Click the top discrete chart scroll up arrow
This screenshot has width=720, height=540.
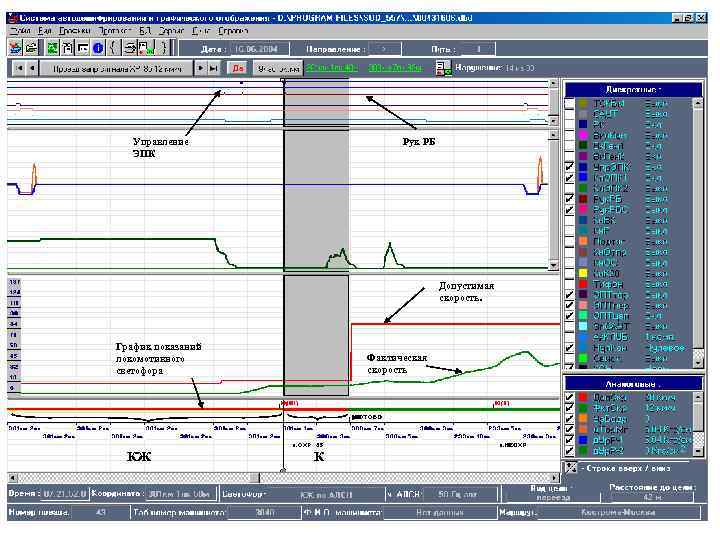pyautogui.click(x=554, y=84)
